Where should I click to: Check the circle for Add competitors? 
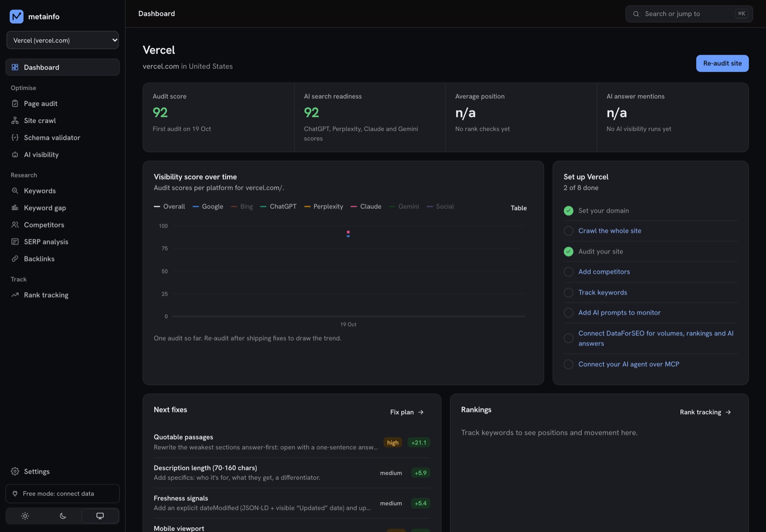coord(568,272)
